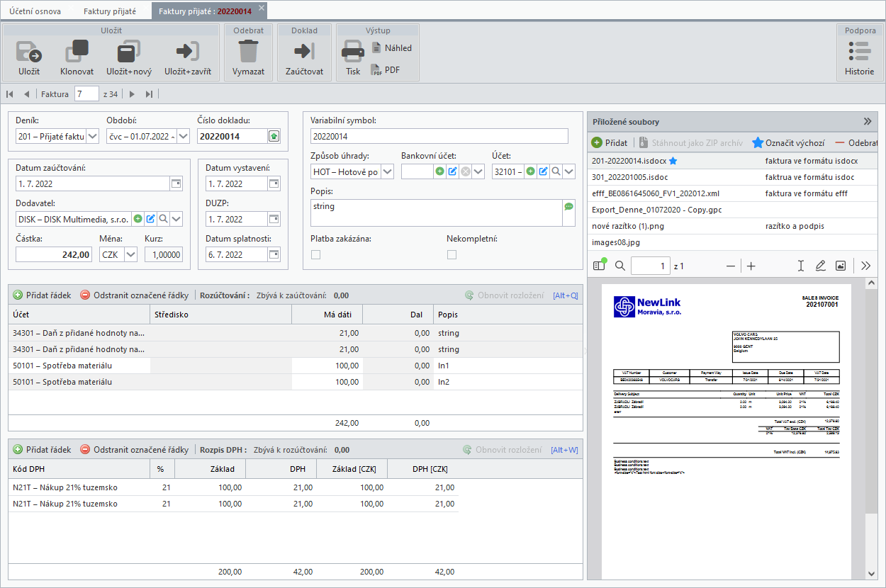The width and height of the screenshot is (886, 588).
Task: Remove marked rows in Rozpis DPH
Action: tap(135, 449)
